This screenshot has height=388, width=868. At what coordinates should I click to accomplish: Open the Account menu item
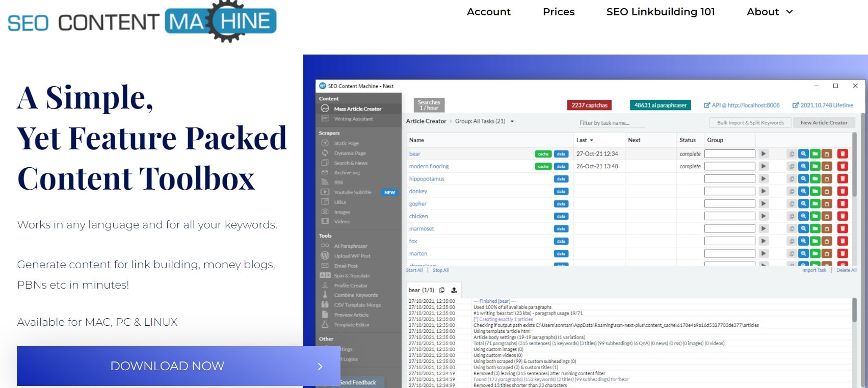point(488,12)
